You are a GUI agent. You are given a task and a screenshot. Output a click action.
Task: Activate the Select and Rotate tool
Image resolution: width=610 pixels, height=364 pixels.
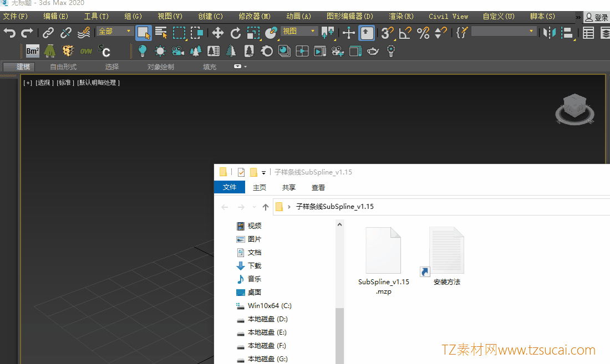pos(235,33)
